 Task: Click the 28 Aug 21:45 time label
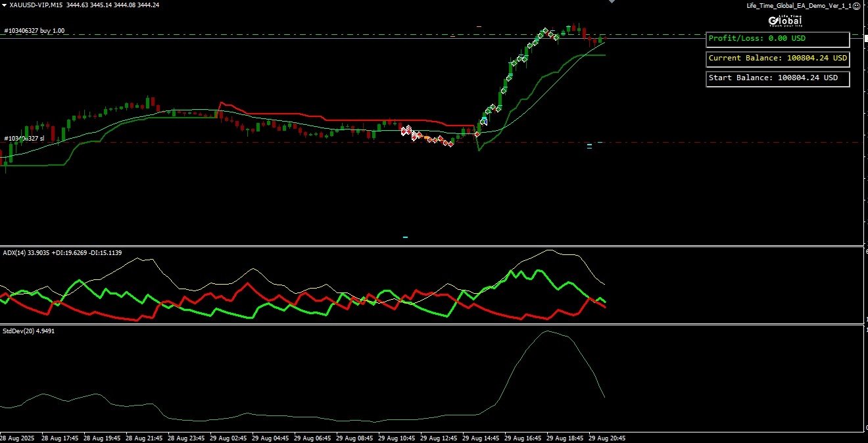(145, 438)
